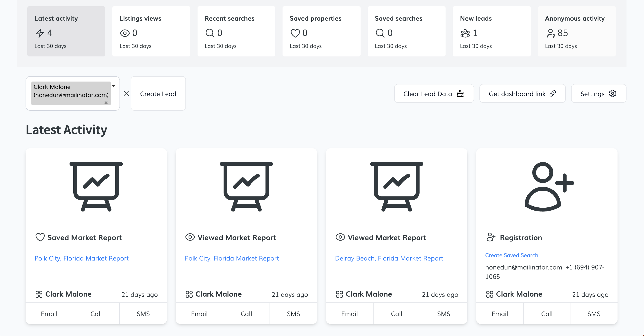This screenshot has width=644, height=336.
Task: Click the people group icon under New leads
Action: 465,33
